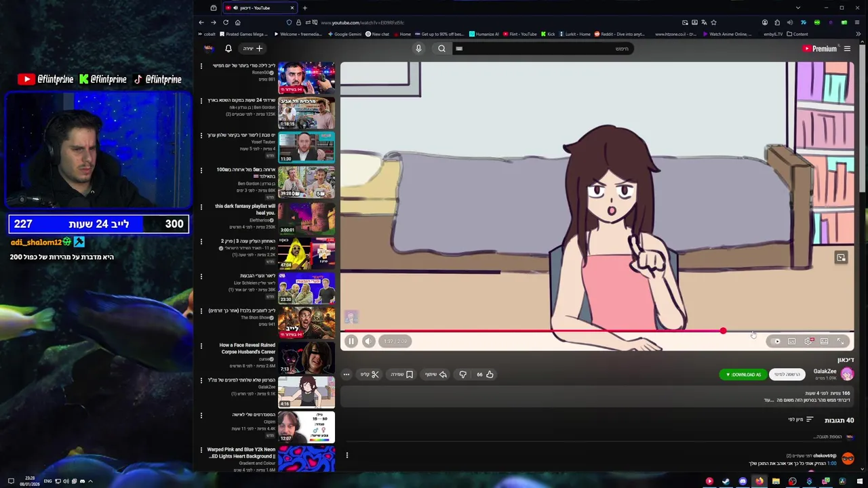Open options for Warped Pink and Blue video
The image size is (868, 488).
[201, 449]
